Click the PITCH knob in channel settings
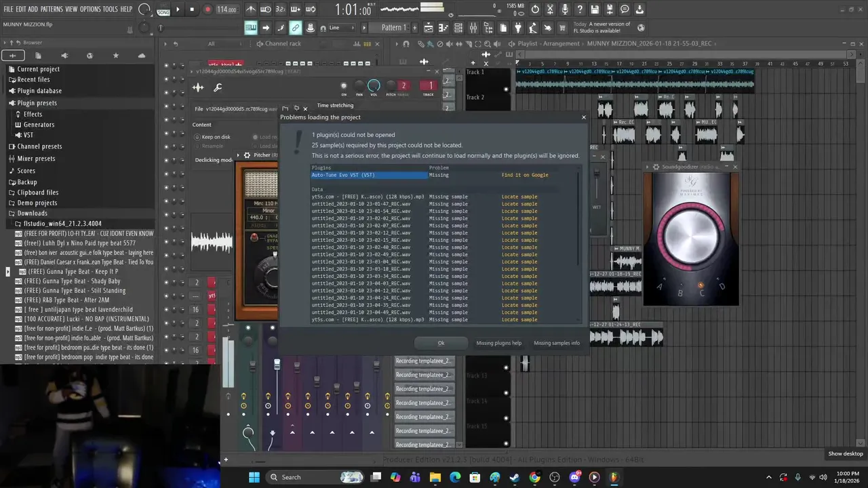The width and height of the screenshot is (868, 488). [x=391, y=85]
